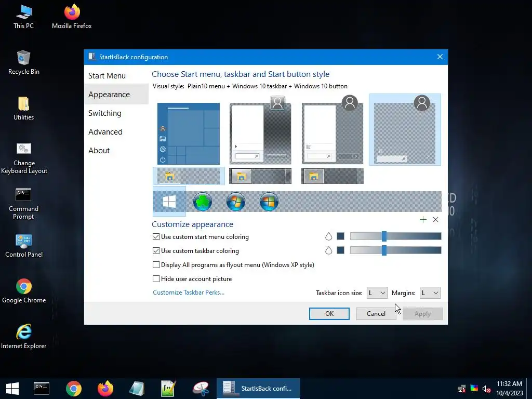Select the Windows 10 taskbar style
Screen dimensions: 532x399
[x=189, y=176]
